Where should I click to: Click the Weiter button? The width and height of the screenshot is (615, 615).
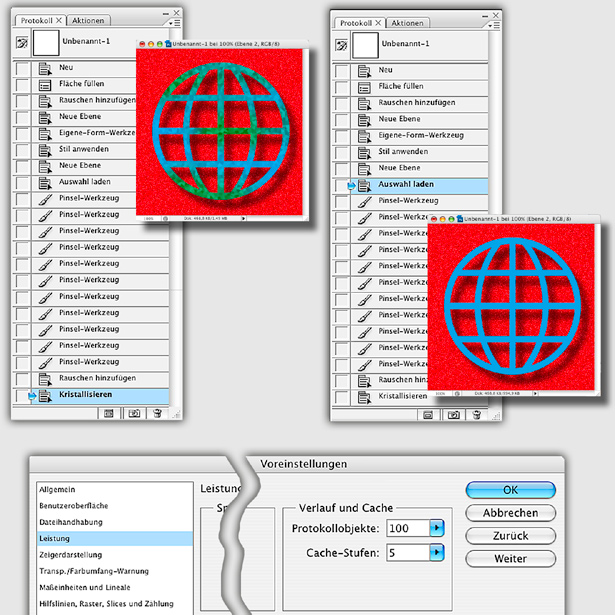point(511,559)
